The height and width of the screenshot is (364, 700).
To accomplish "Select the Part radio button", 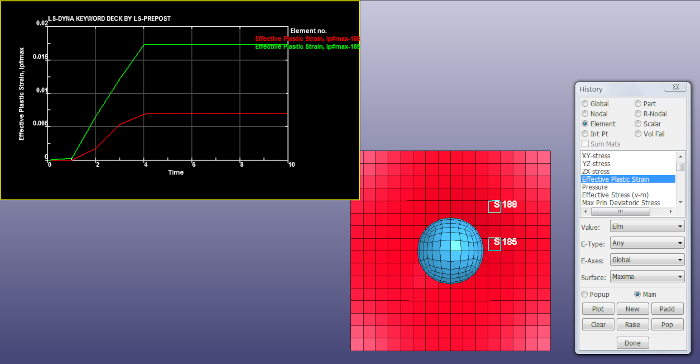I will pos(638,104).
